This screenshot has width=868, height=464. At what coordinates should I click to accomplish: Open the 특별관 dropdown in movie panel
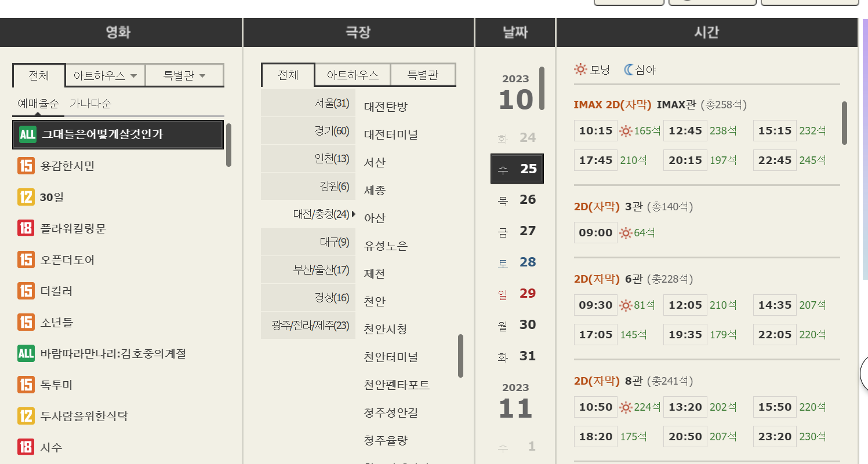click(184, 75)
